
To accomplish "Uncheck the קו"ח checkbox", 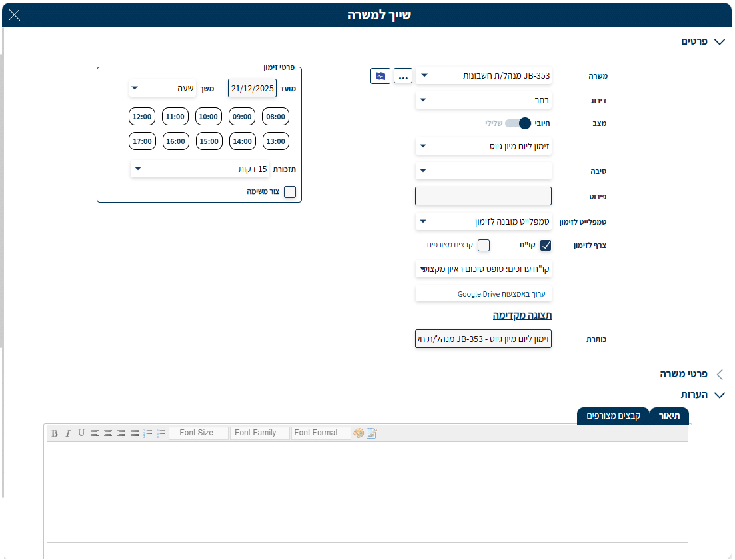I will point(546,245).
